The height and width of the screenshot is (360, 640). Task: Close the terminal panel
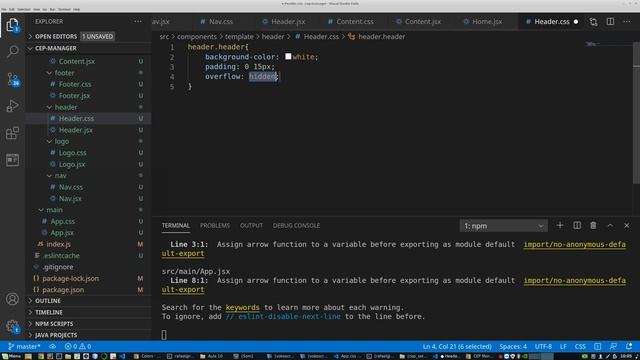[627, 225]
